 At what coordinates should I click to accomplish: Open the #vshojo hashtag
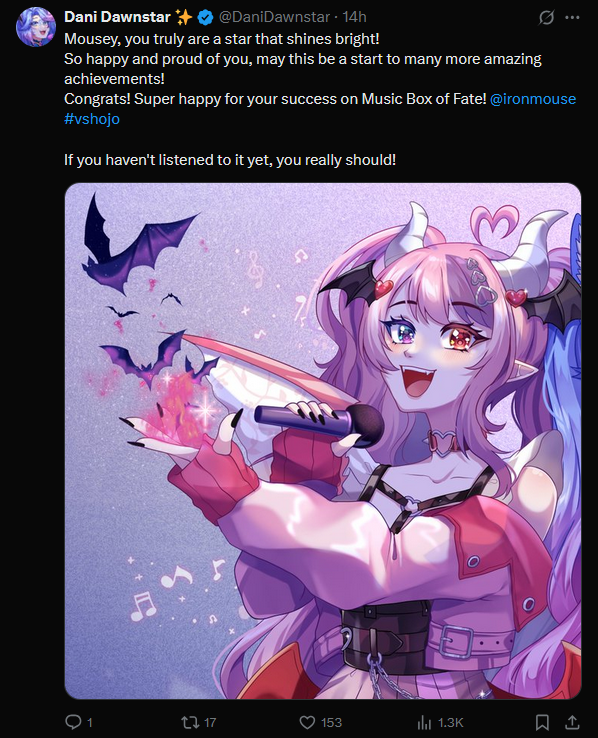tap(92, 119)
